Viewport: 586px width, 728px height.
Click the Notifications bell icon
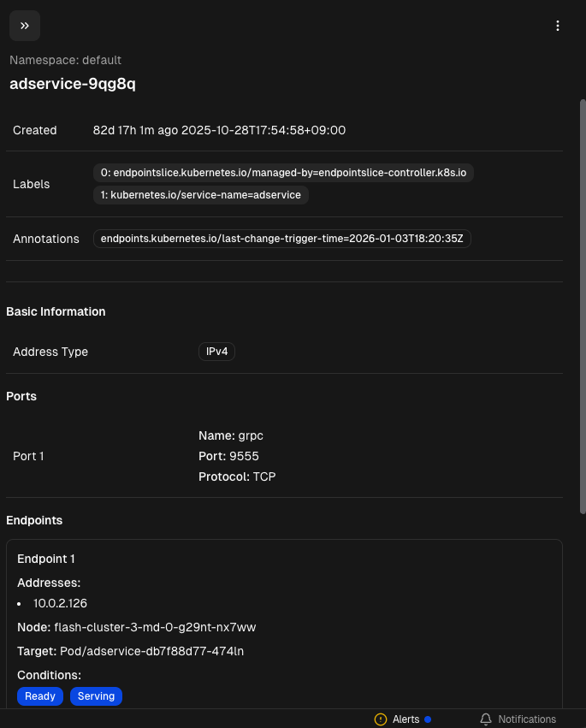(486, 719)
